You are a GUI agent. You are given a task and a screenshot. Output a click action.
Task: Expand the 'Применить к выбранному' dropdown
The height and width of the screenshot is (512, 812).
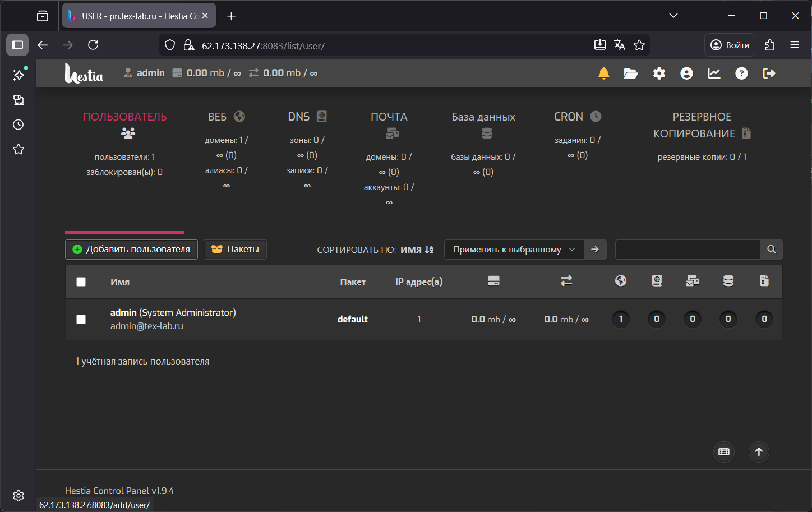(x=514, y=250)
